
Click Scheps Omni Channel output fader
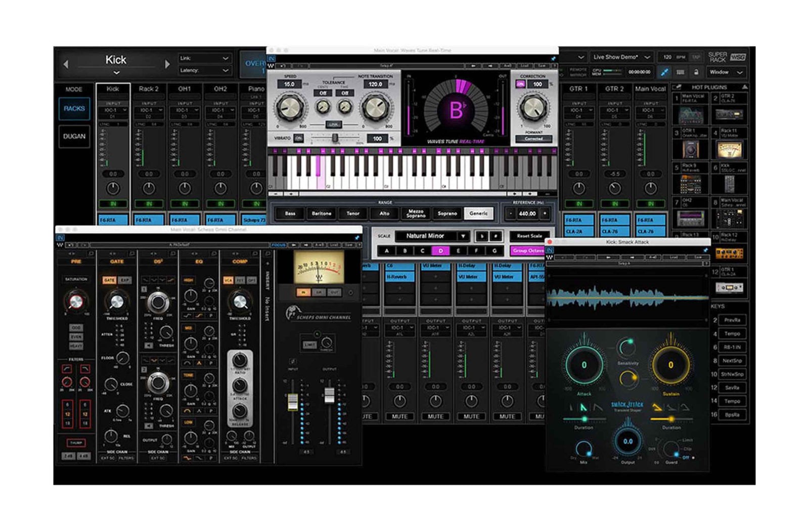(329, 396)
